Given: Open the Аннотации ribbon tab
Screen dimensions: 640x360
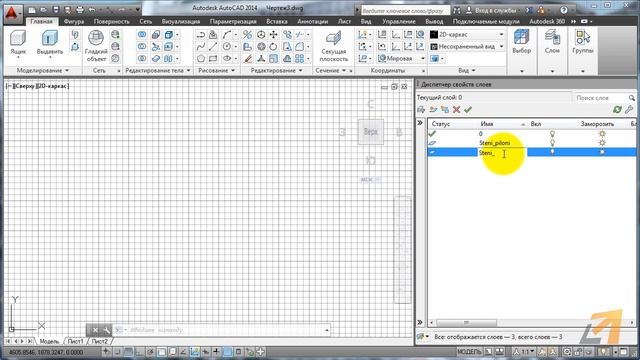Looking at the screenshot, I should pos(313,21).
